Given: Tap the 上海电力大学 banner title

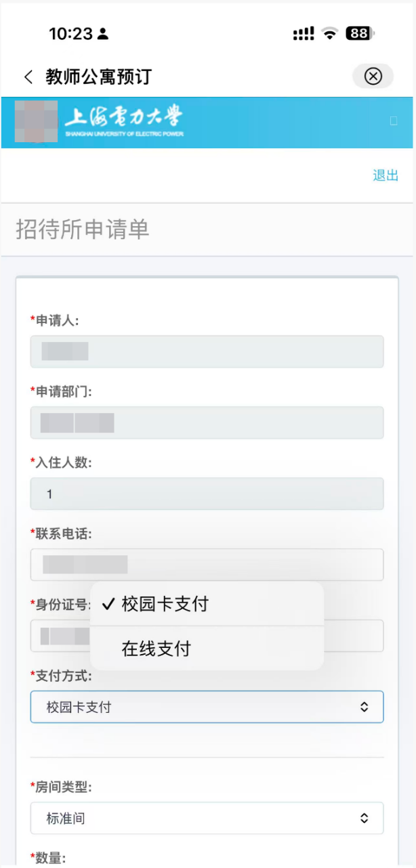Looking at the screenshot, I should [124, 122].
